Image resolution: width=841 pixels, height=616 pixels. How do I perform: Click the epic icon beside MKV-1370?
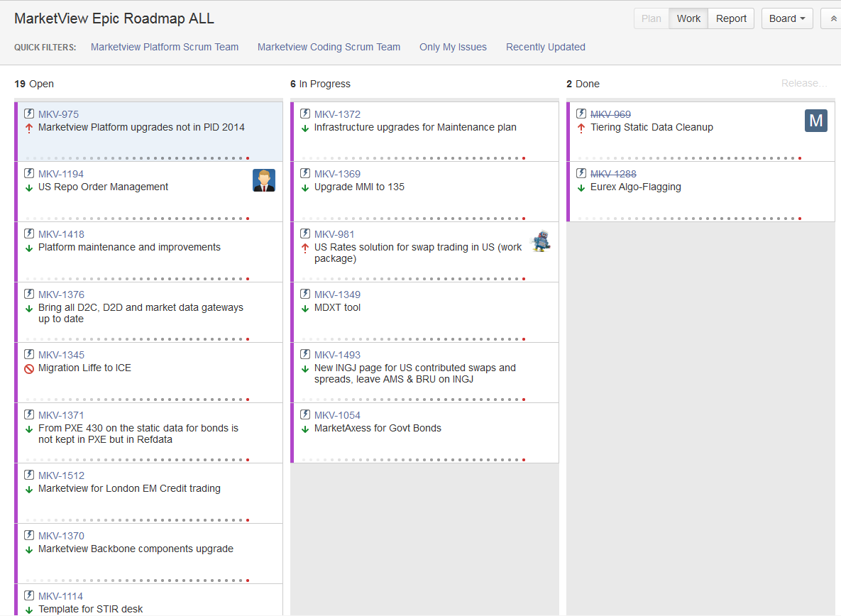click(29, 535)
